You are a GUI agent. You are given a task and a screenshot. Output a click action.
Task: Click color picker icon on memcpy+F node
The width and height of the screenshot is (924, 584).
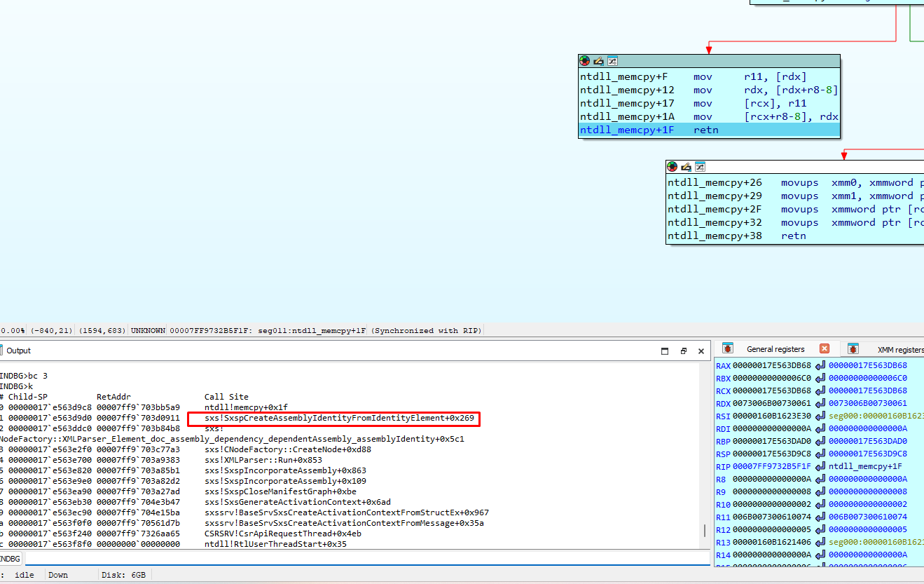pos(585,61)
